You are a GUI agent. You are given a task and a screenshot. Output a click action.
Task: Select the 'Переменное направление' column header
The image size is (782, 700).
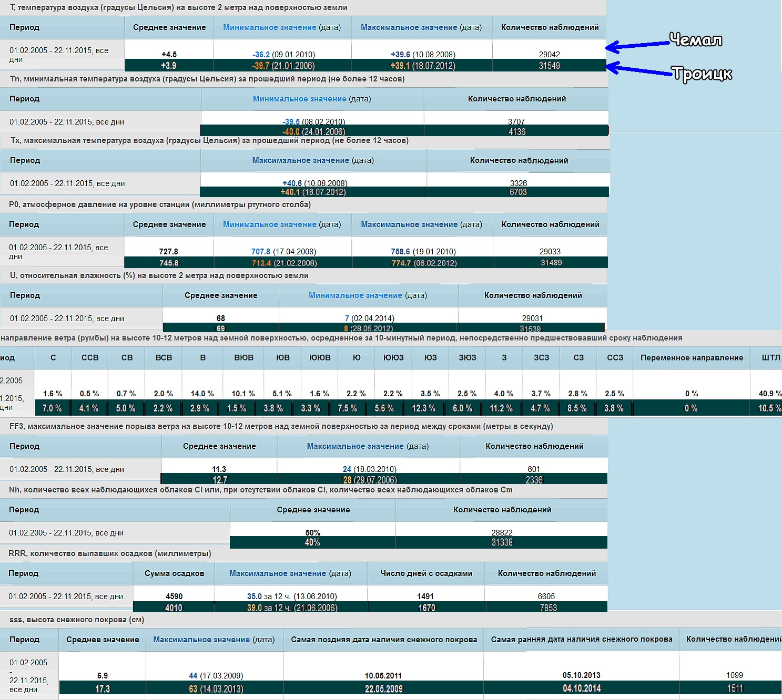point(692,358)
